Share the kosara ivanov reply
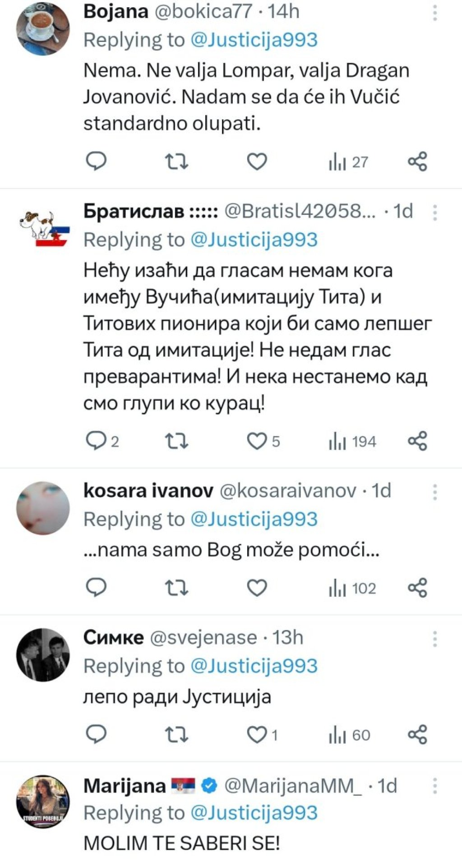This screenshot has height=868, width=462. pos(417,588)
